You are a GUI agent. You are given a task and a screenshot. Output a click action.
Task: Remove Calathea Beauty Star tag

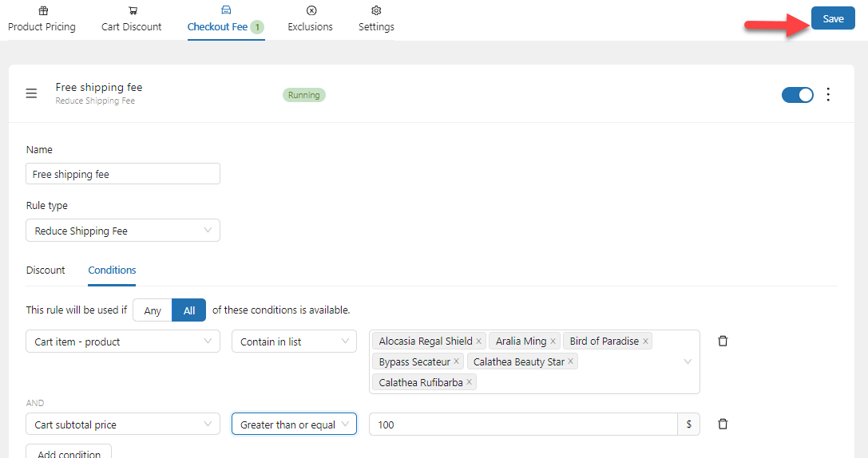tap(570, 361)
